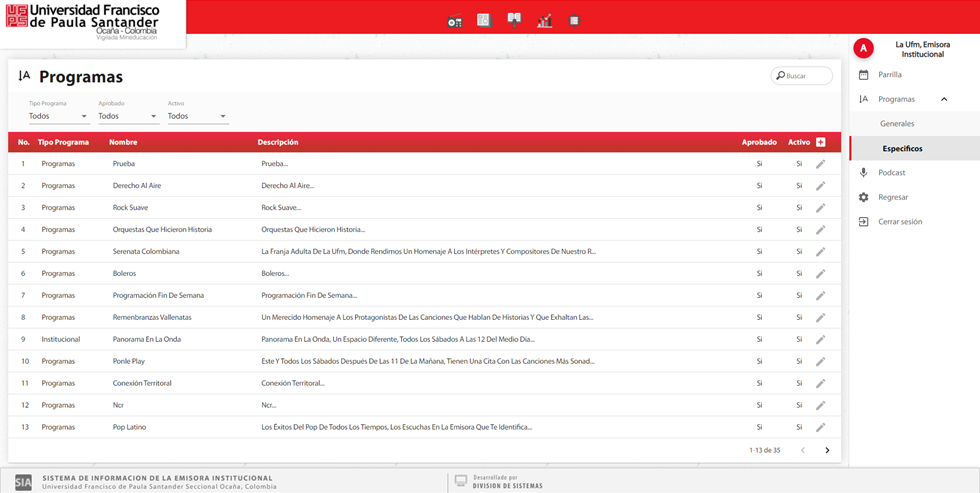The width and height of the screenshot is (980, 493).
Task: Click Cerrar sesión to log out
Action: [x=900, y=222]
